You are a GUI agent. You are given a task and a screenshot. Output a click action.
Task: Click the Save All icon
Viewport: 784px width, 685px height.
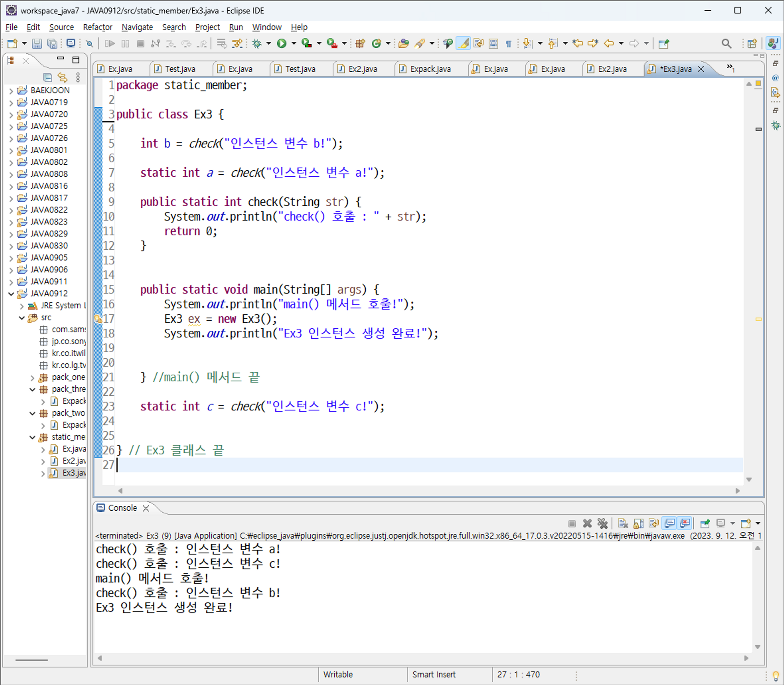pos(52,43)
